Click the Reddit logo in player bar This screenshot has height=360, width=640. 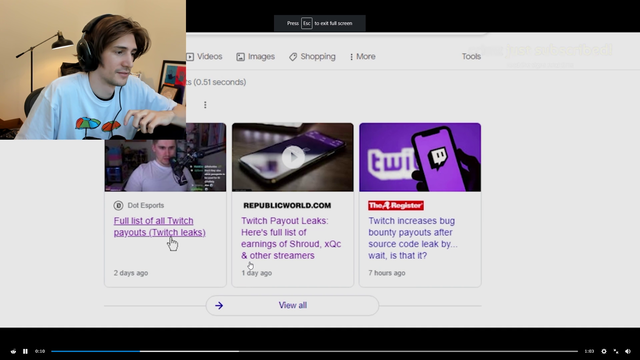[13, 351]
